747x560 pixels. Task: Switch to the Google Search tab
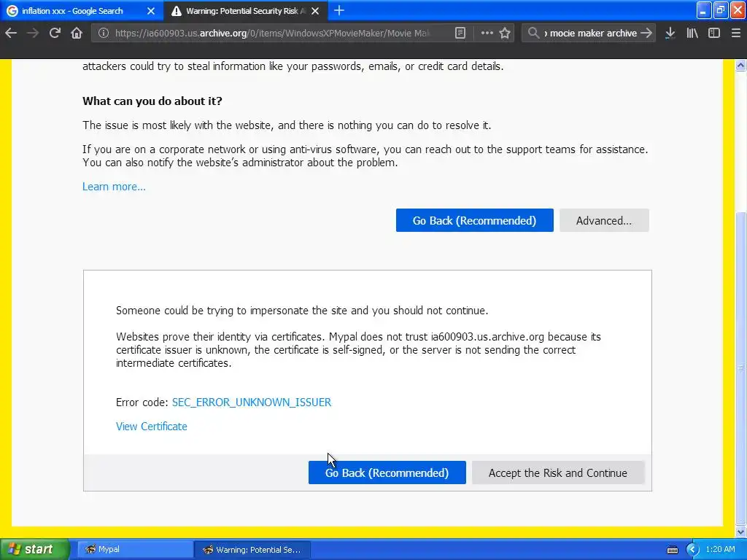[82, 11]
